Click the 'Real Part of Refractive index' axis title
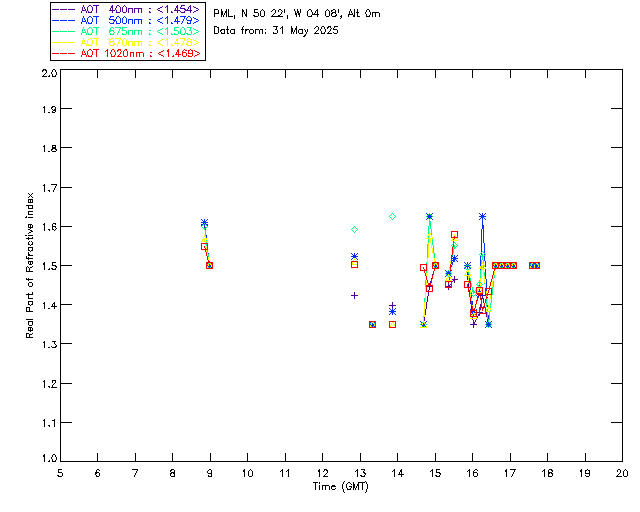 tap(29, 266)
